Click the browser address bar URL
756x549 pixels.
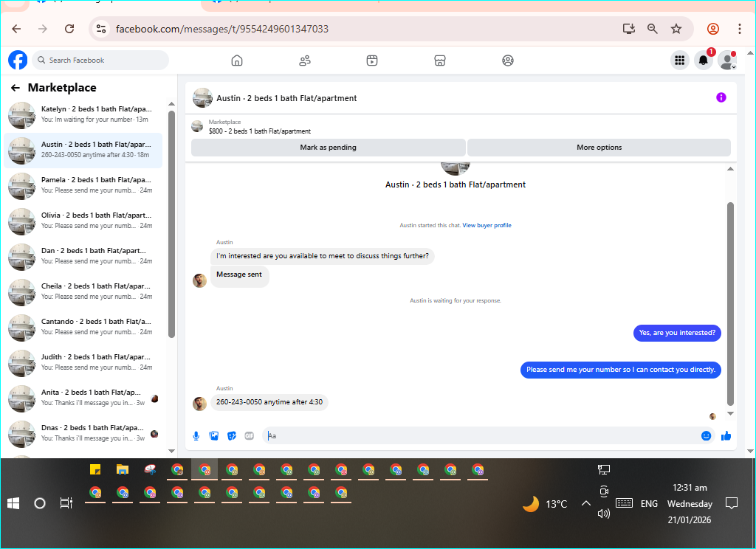(221, 29)
